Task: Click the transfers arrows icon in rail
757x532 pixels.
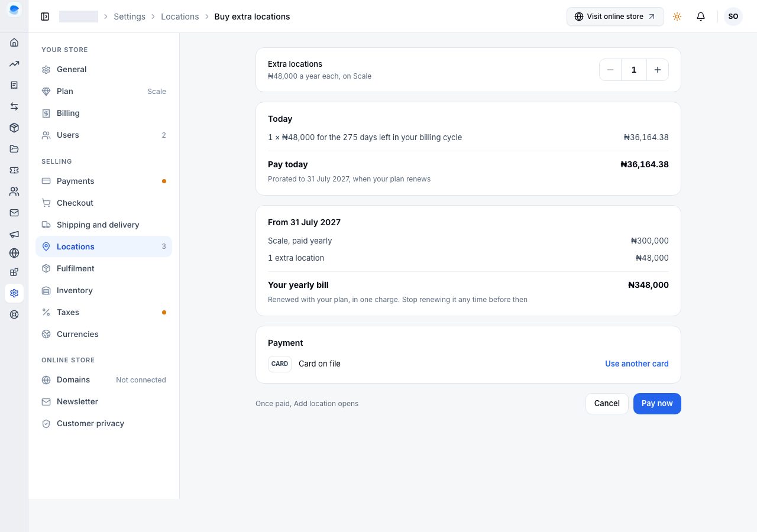Action: (14, 106)
